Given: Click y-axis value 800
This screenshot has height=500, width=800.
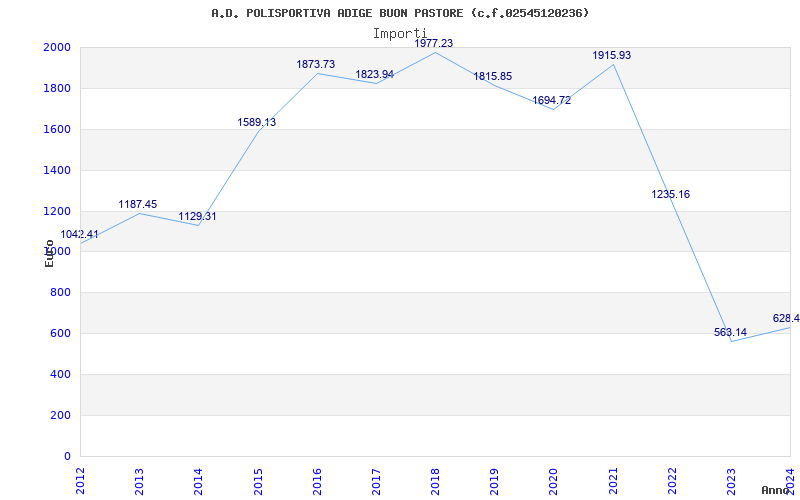Looking at the screenshot, I should coord(61,293).
